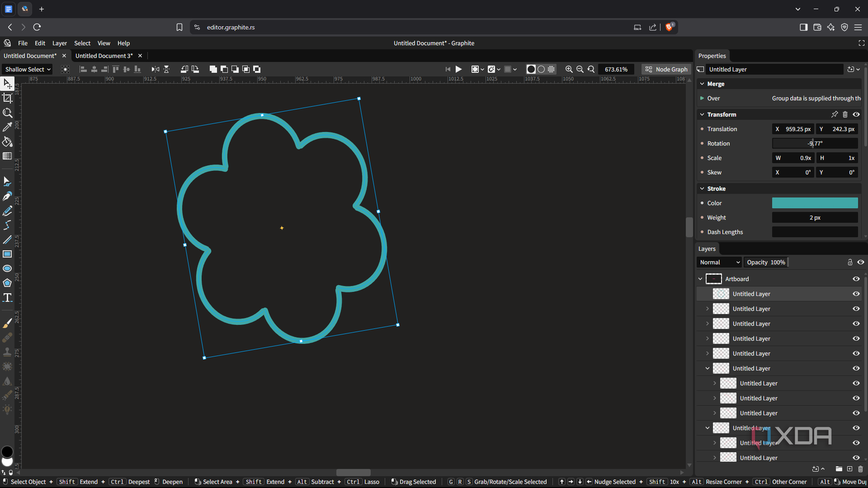Click the play animation button

pos(458,69)
